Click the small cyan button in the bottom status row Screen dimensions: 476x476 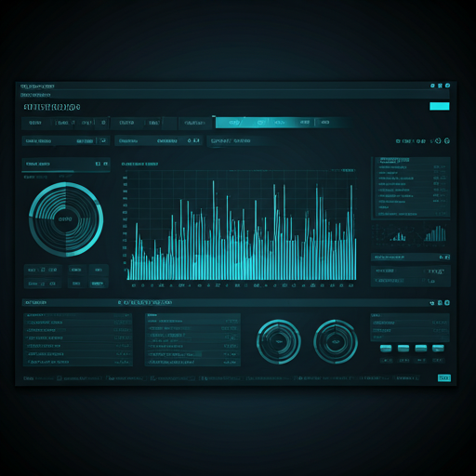(x=444, y=377)
